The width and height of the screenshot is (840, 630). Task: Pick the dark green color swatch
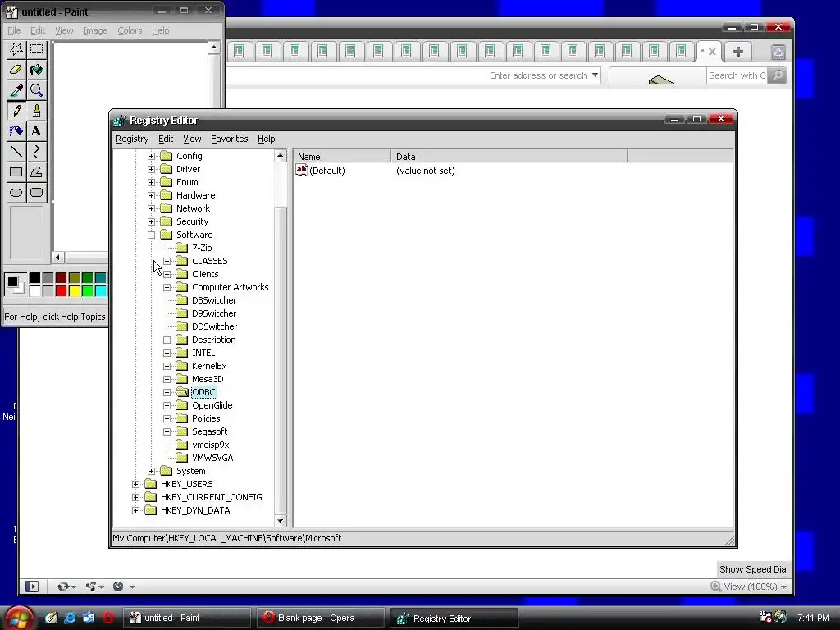pos(87,277)
